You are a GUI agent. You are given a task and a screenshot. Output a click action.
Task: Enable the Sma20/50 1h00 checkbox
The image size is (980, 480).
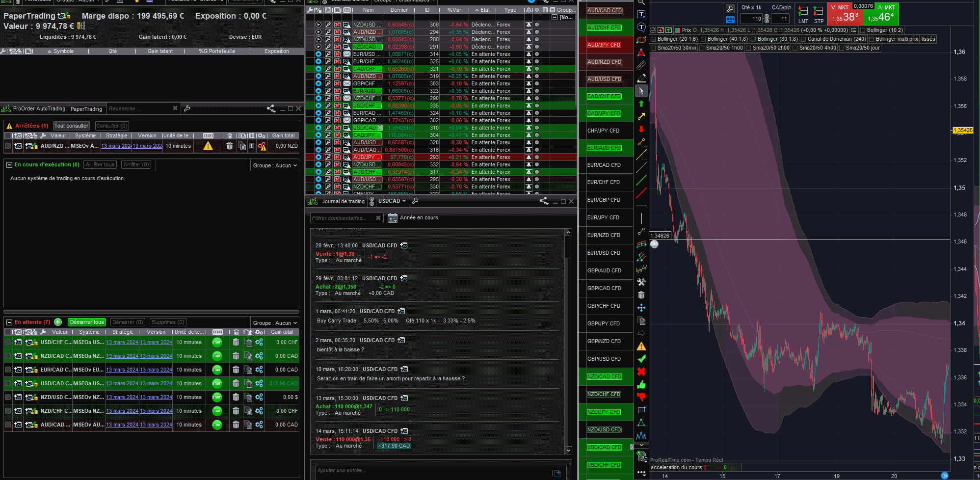pyautogui.click(x=702, y=48)
